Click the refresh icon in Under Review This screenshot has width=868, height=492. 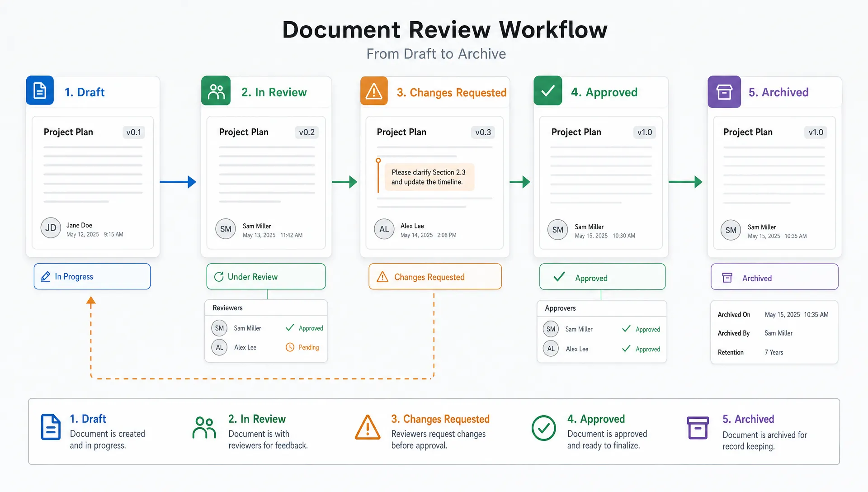pos(219,277)
